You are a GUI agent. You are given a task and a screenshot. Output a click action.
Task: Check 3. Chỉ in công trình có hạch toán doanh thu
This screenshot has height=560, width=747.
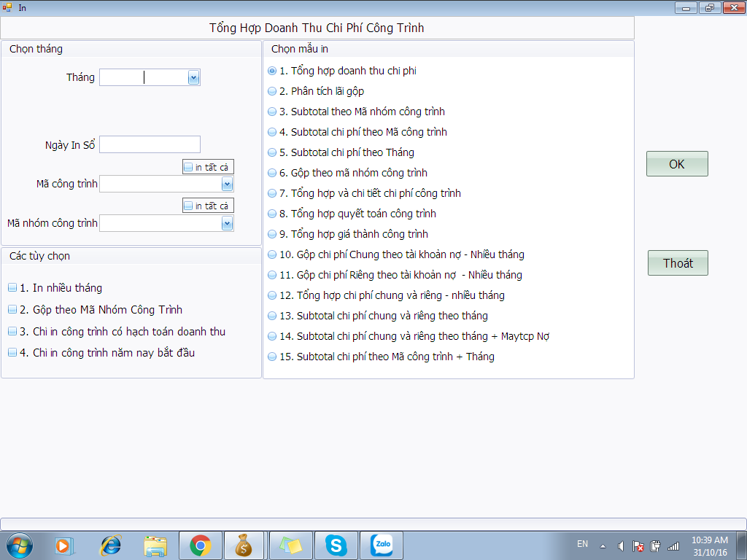coord(13,332)
